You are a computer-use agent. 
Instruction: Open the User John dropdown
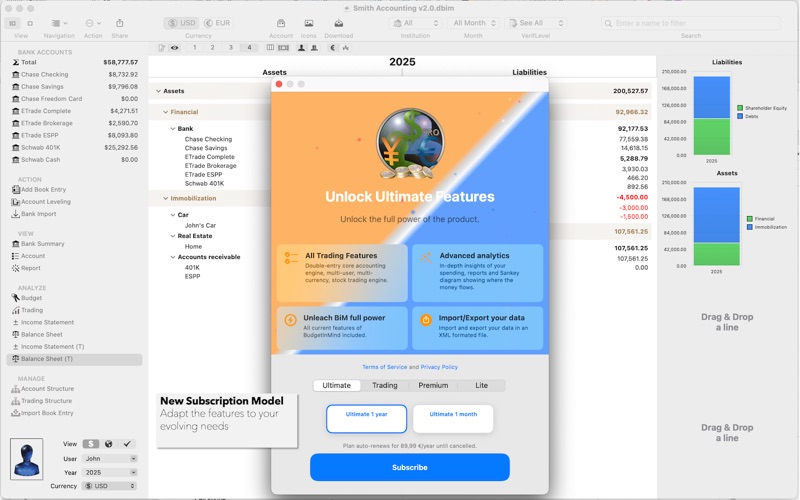tap(109, 459)
